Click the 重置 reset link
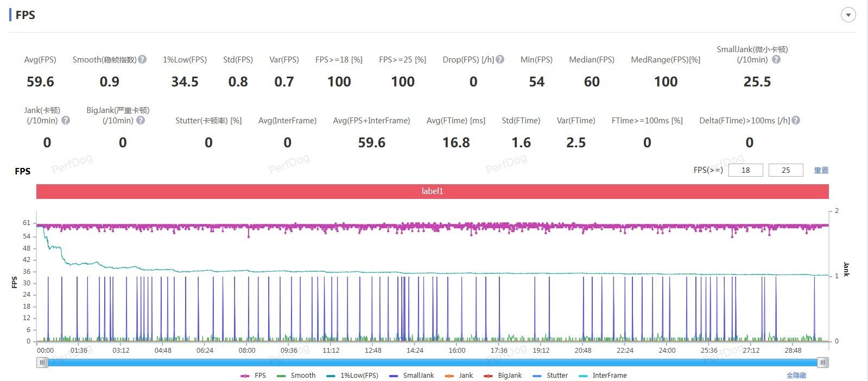This screenshot has width=868, height=381. [x=821, y=170]
